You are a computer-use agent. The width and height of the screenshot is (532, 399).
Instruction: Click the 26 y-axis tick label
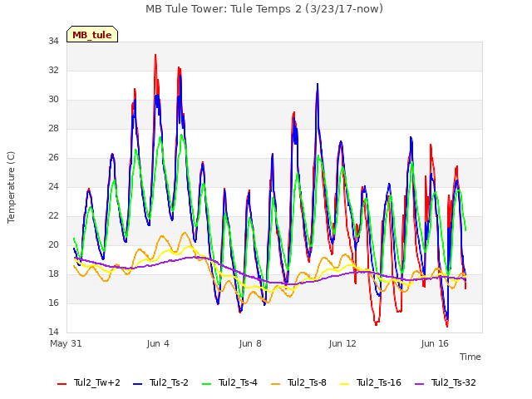(53, 158)
